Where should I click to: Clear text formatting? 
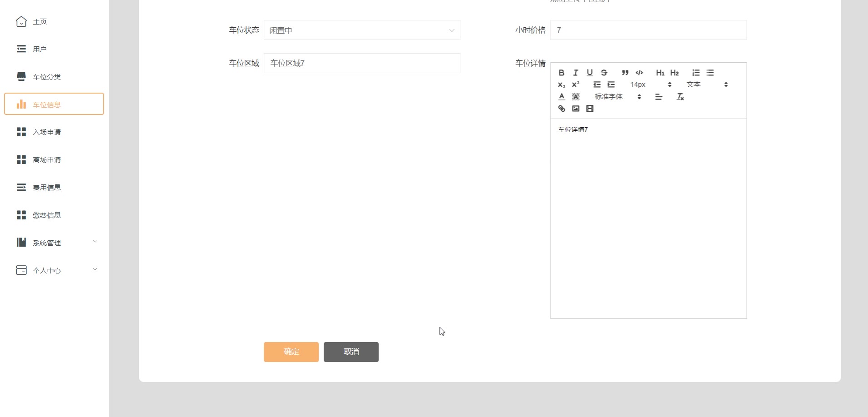tap(680, 97)
